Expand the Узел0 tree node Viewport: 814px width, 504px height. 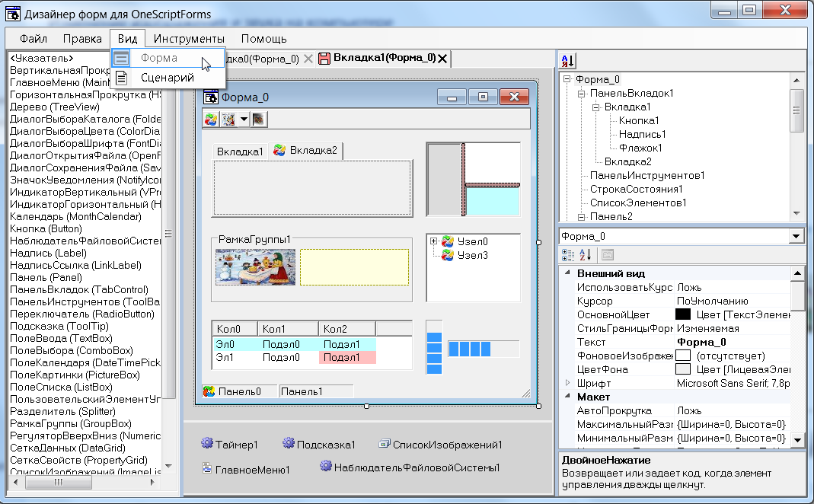click(434, 241)
